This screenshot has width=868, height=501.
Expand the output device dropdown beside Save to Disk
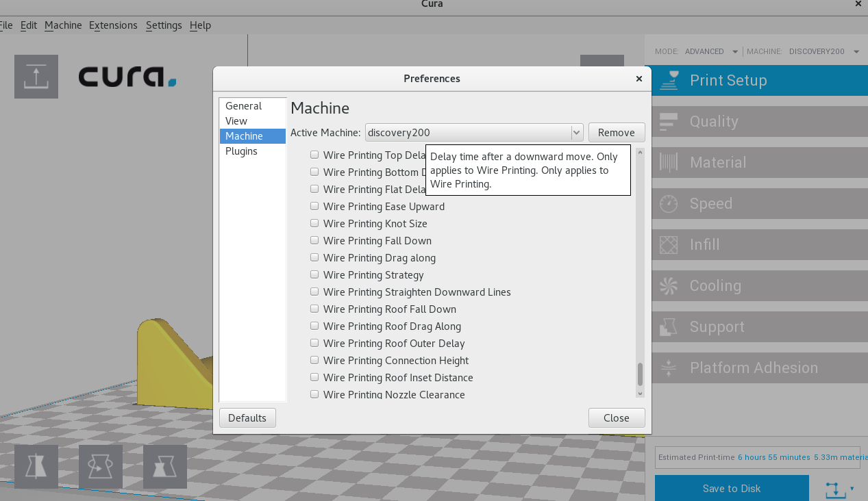(840, 489)
